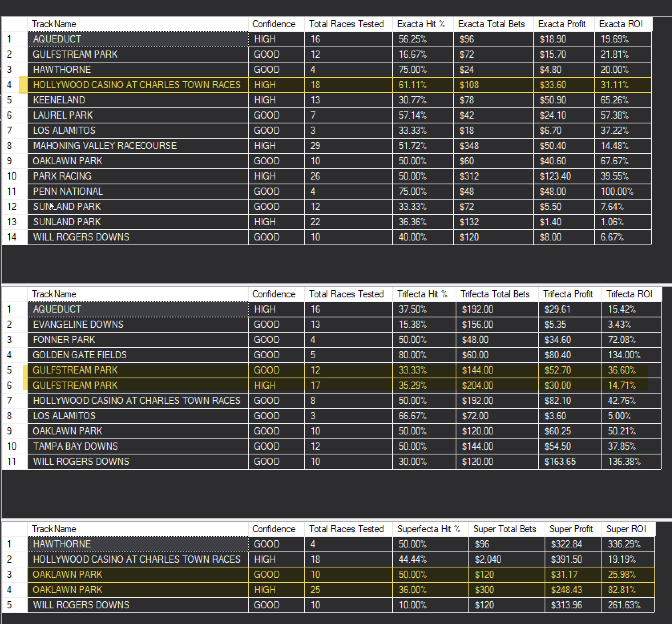Click the $348 exacta total bets cell
The width and height of the screenshot is (672, 624).
coord(494,146)
